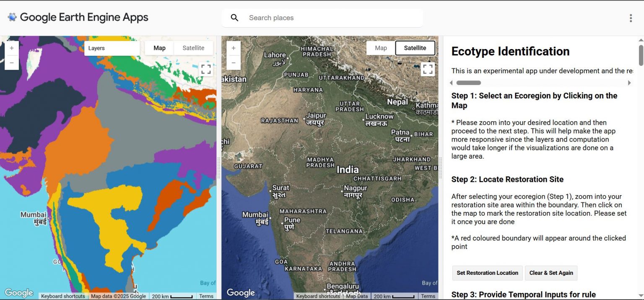Click the Search places input field

(331, 18)
